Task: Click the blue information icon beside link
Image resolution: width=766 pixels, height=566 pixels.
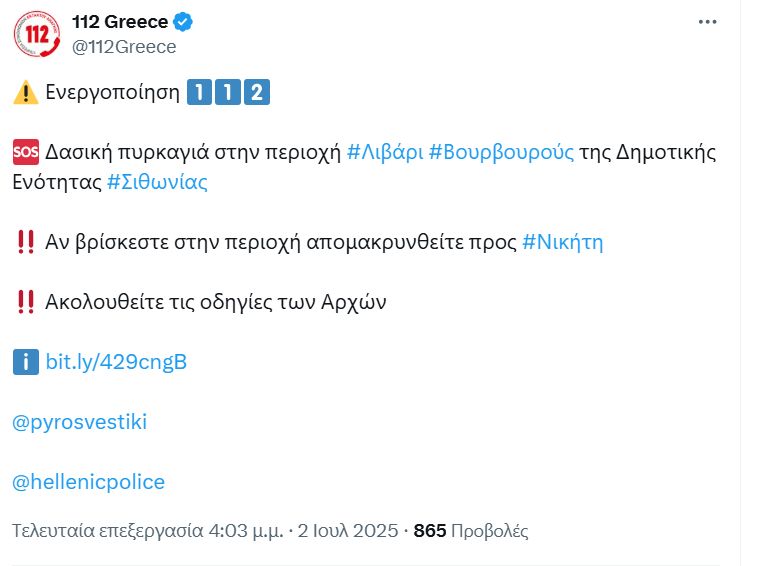Action: (25, 362)
